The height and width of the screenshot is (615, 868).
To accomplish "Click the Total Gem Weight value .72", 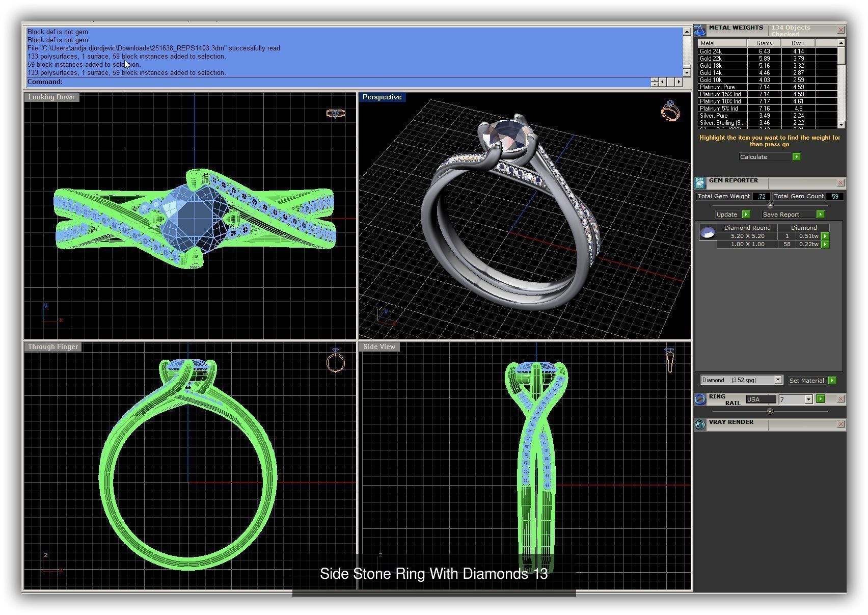I will click(x=762, y=196).
